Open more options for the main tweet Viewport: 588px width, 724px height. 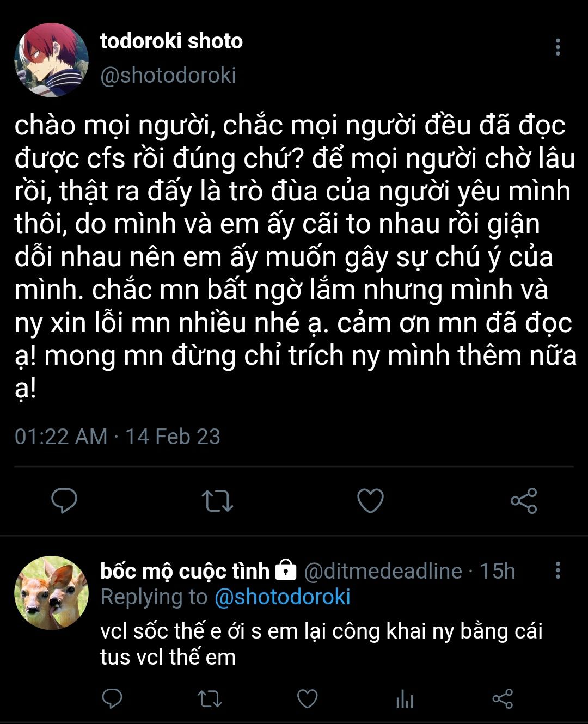558,47
